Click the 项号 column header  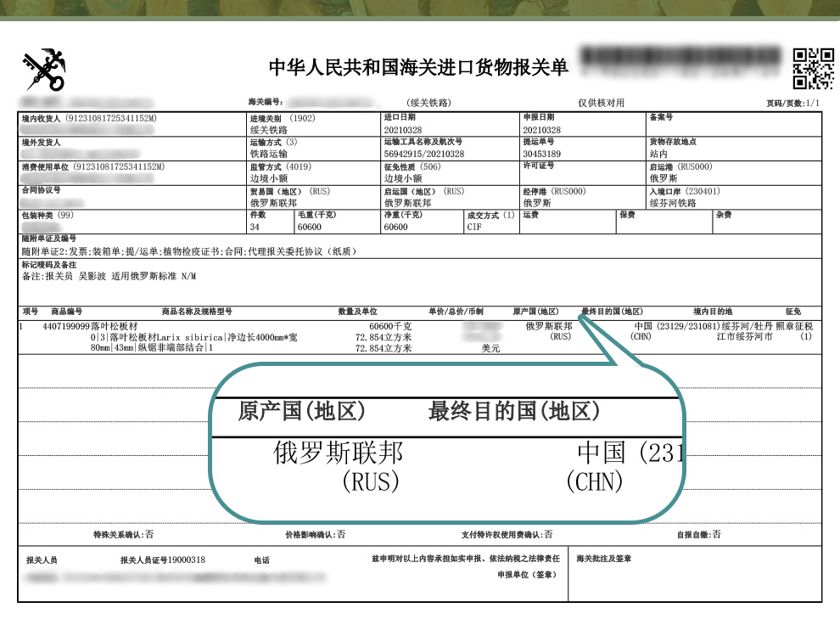(x=31, y=312)
